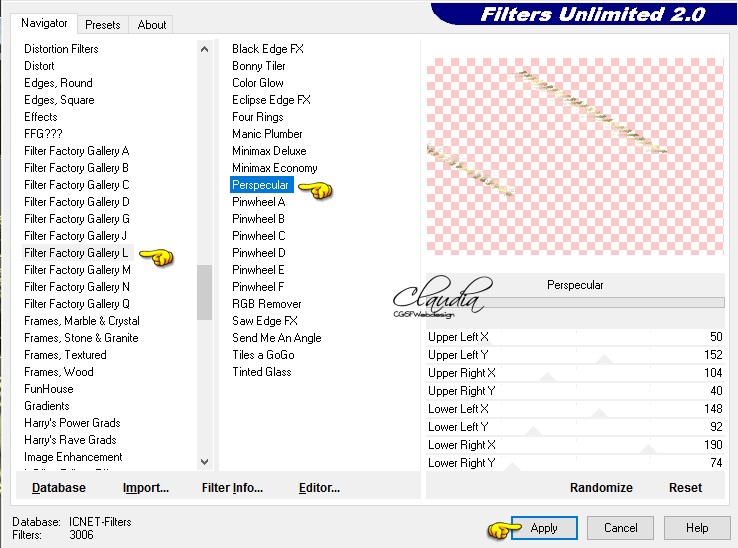The image size is (738, 548).
Task: Open the Database button
Action: (x=59, y=488)
